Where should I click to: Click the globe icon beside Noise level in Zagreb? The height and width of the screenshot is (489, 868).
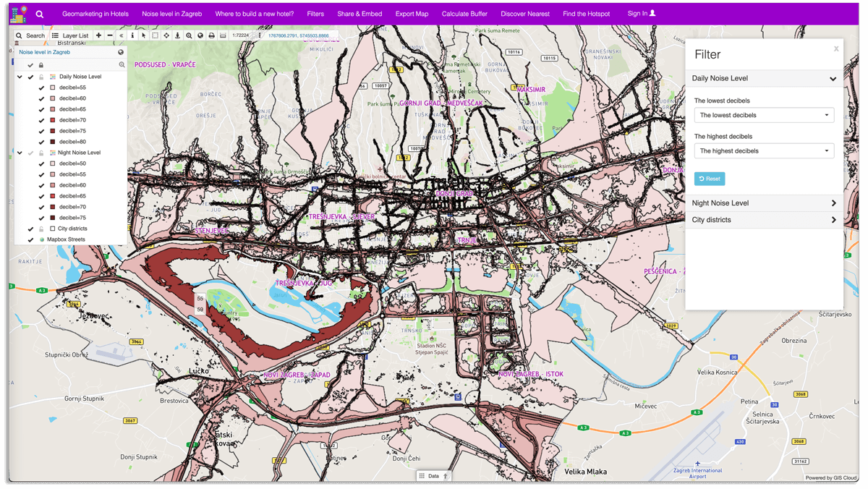click(x=121, y=52)
